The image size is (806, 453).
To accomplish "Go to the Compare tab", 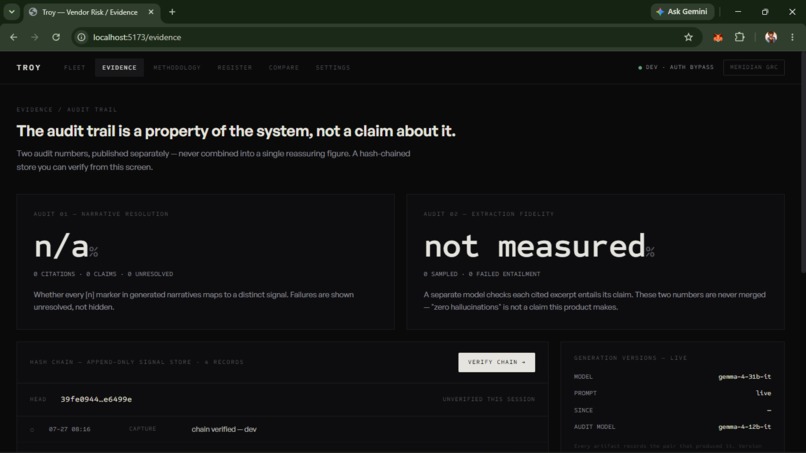I will click(284, 67).
